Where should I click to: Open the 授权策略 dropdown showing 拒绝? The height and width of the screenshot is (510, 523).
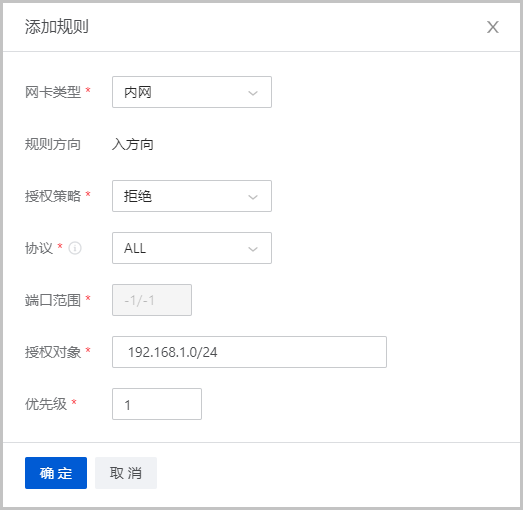pos(192,196)
